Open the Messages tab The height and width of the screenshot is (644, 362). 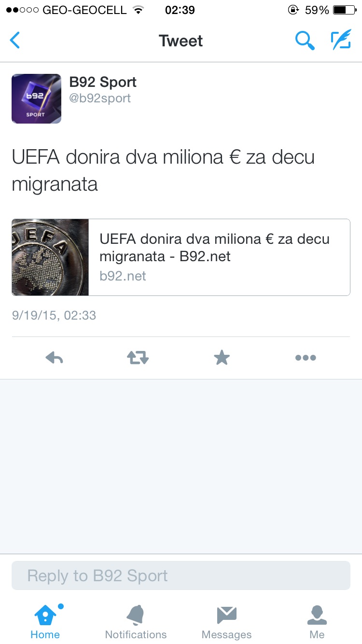point(226,622)
